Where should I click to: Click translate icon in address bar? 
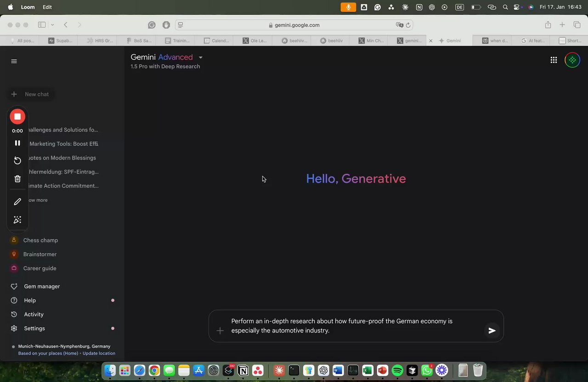pos(399,25)
